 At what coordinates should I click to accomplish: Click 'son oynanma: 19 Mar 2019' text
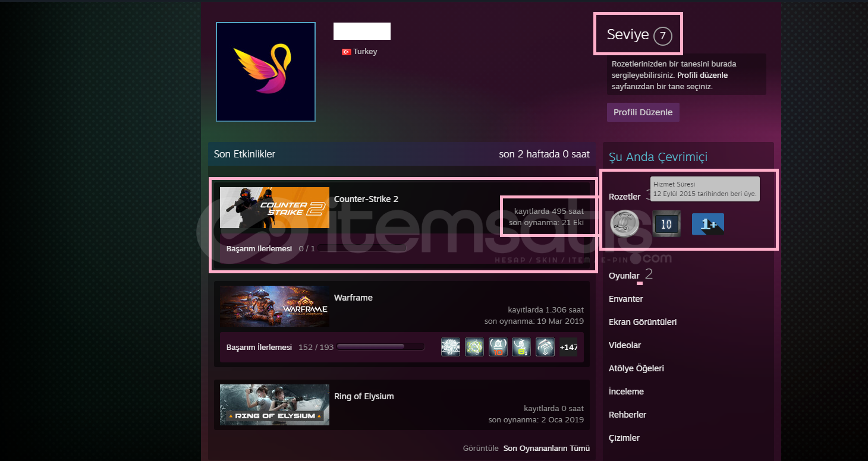click(534, 321)
